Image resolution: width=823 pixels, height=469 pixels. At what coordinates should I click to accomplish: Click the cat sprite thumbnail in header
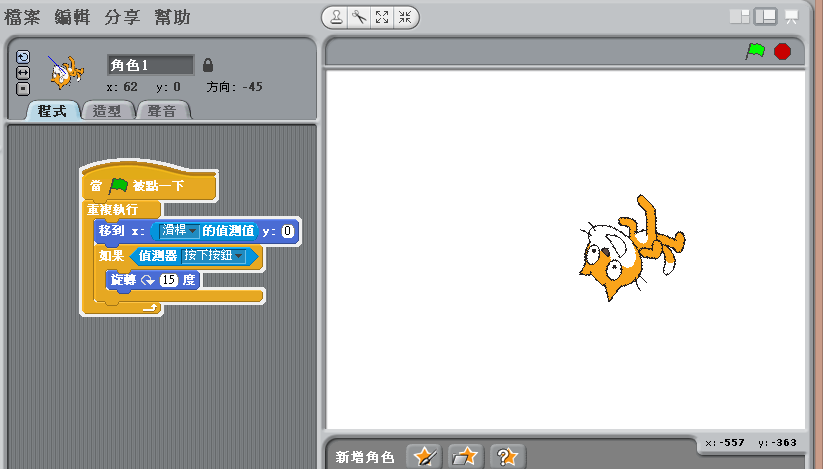pyautogui.click(x=66, y=72)
